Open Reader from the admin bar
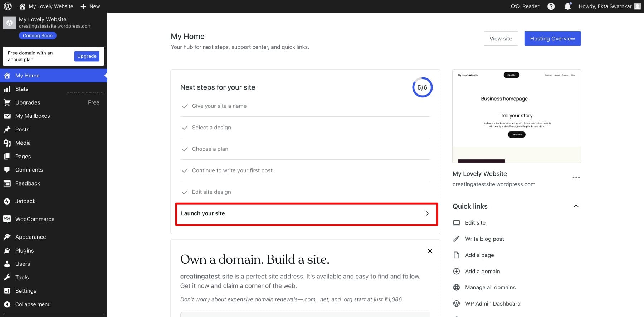Viewport: 644px width, 317px height. (x=525, y=6)
